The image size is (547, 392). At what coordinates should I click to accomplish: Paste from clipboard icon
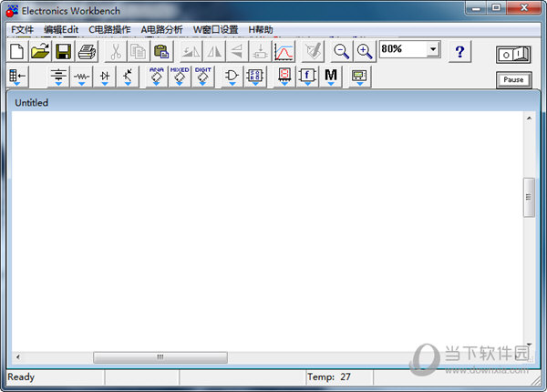point(161,51)
